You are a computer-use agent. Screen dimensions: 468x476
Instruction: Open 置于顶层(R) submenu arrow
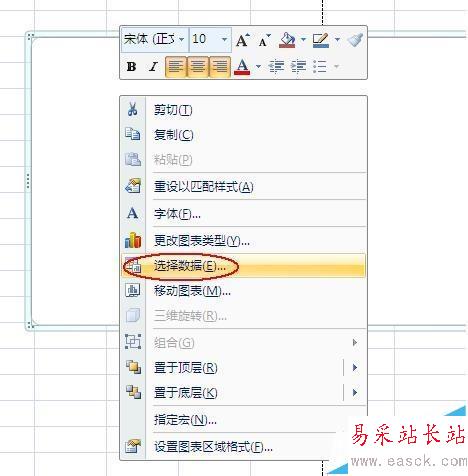(x=355, y=367)
